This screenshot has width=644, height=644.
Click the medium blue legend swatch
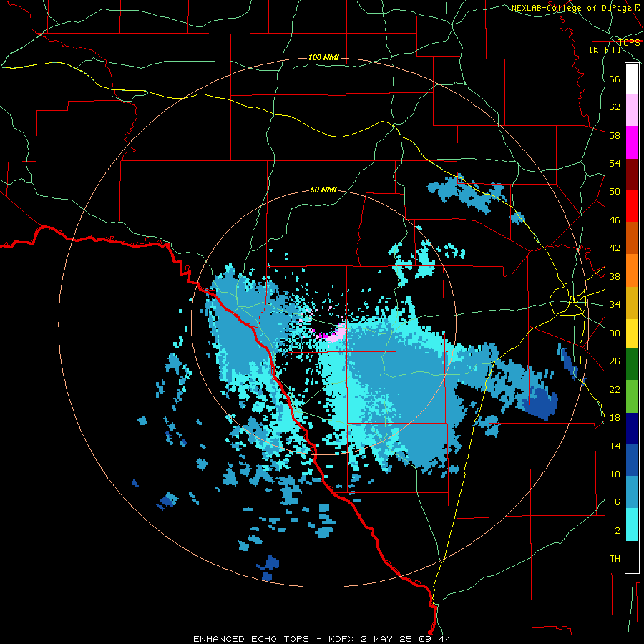point(632,460)
